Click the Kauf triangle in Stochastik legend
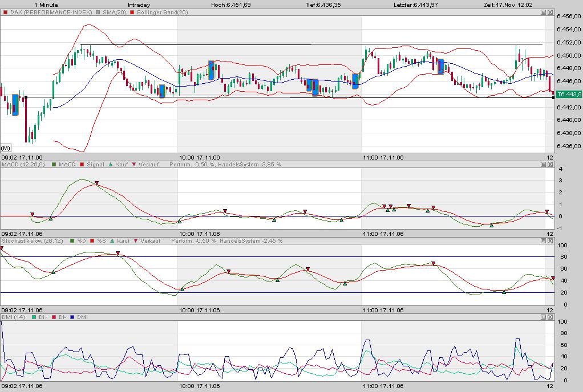 point(112,241)
